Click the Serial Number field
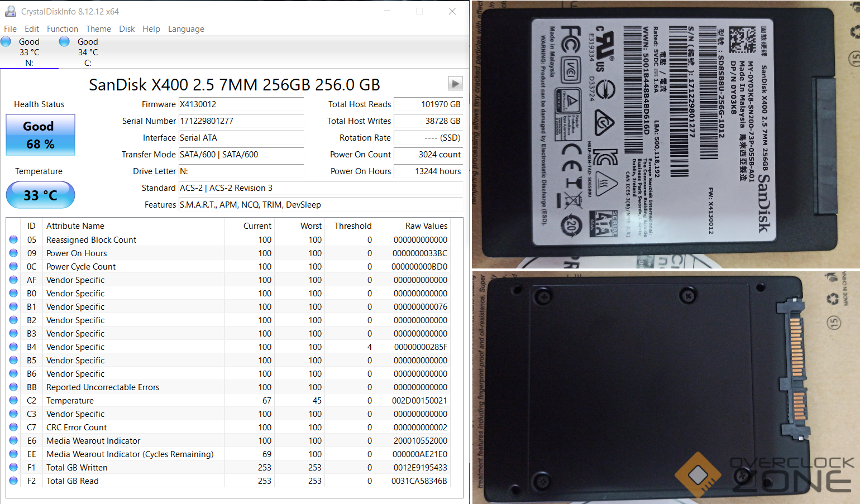Screen dimensions: 860x504 click(241, 121)
